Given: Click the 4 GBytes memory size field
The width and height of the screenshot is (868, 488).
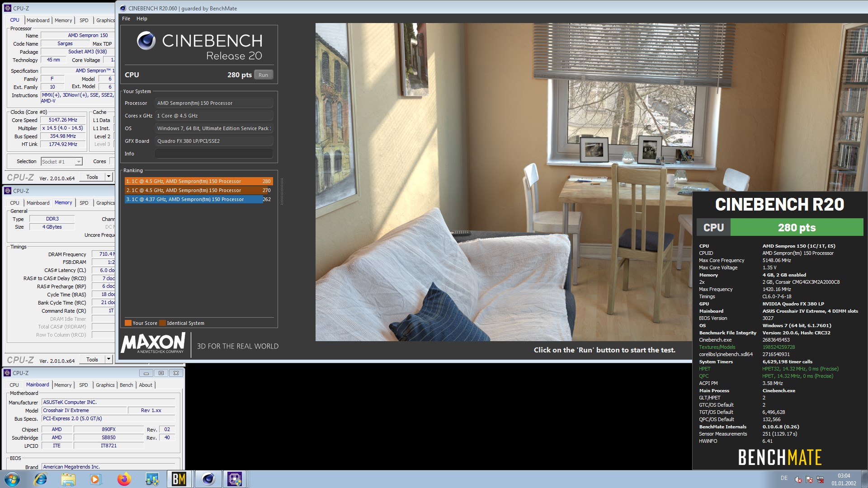Looking at the screenshot, I should click(x=52, y=227).
